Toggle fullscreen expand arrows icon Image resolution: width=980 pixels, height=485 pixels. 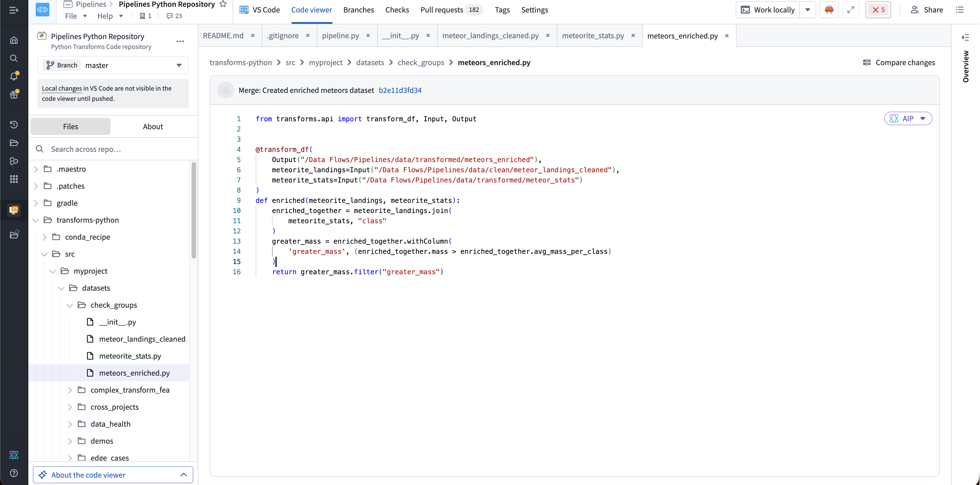(851, 10)
